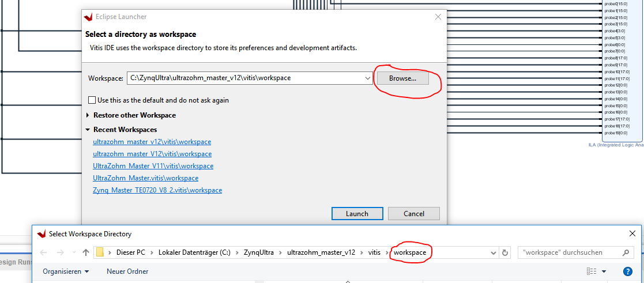The width and height of the screenshot is (644, 283).
Task: Click the search magnifier icon
Action: click(x=626, y=252)
